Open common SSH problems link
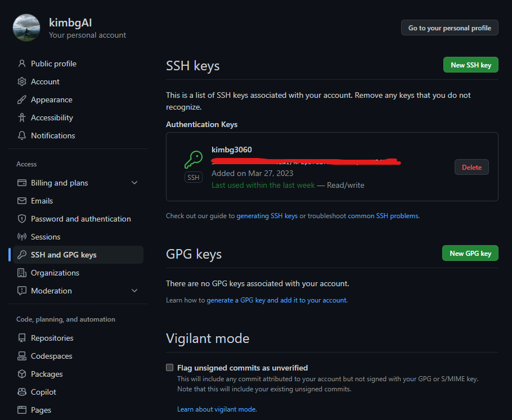The width and height of the screenshot is (512, 420). tap(383, 216)
